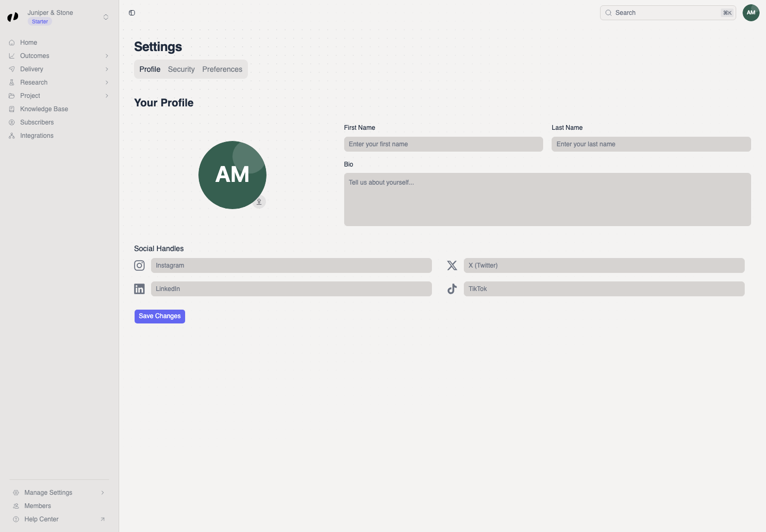The width and height of the screenshot is (766, 532).
Task: Click the Juniper & Stone logo icon
Action: click(13, 17)
